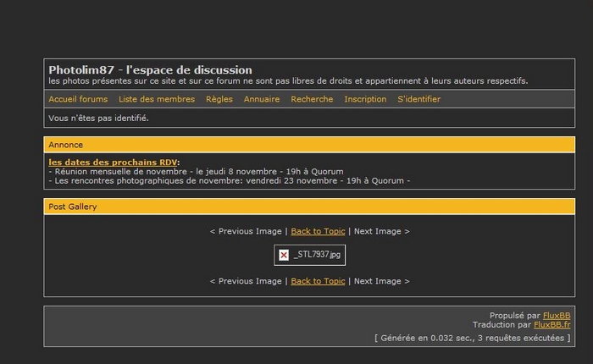
Task: Click Inscription to register
Action: pos(365,99)
